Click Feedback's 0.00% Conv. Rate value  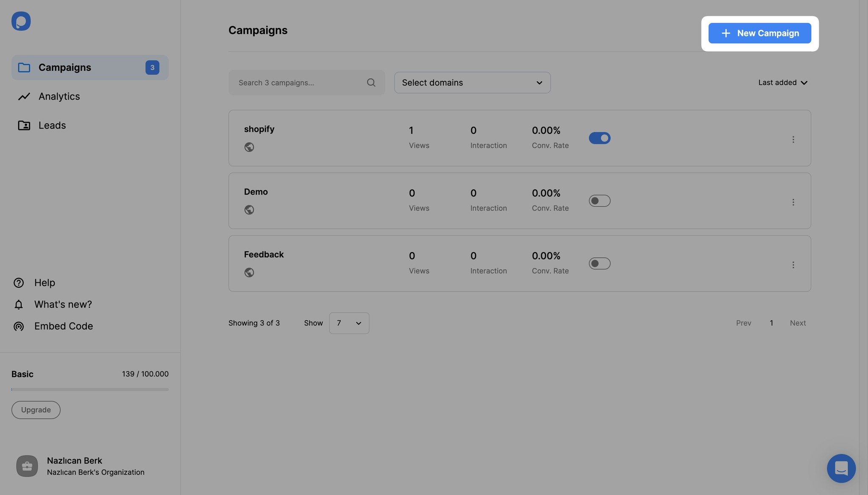(546, 256)
